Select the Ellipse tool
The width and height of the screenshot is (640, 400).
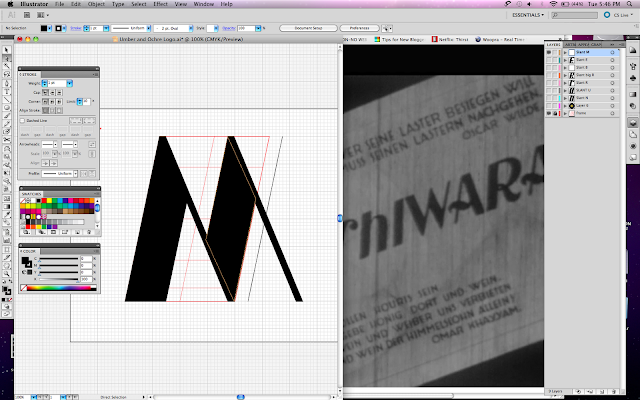click(7, 108)
